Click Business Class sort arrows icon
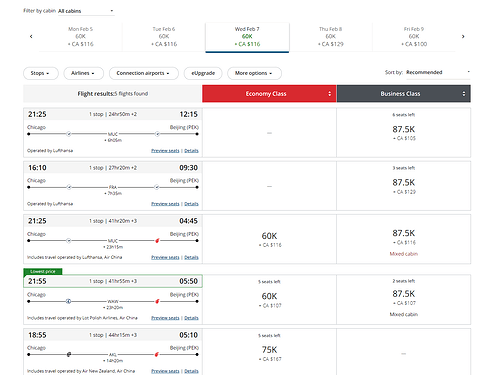498x375 pixels. click(x=464, y=94)
